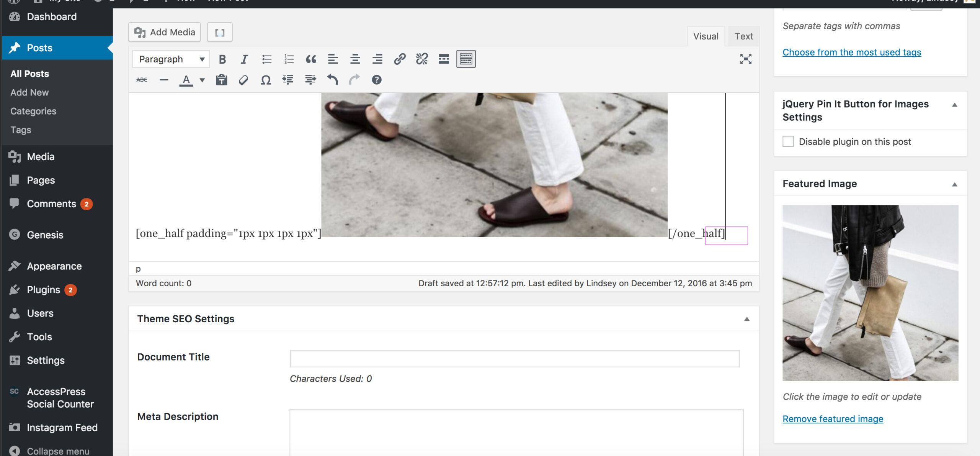Image resolution: width=980 pixels, height=456 pixels.
Task: Click Choose from the most used tags
Action: coord(852,52)
